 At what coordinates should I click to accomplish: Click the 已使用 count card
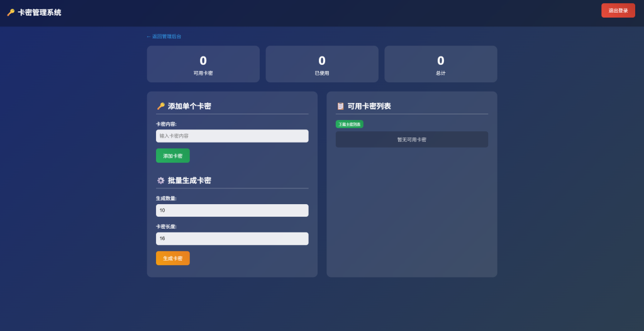[321, 64]
